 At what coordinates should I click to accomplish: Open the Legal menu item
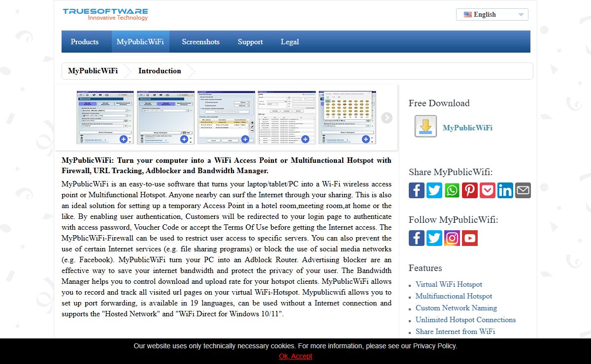290,42
